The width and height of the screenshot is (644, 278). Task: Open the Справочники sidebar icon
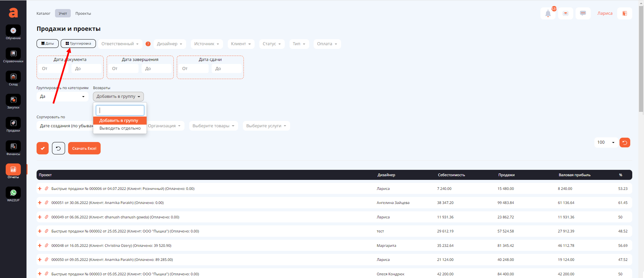(x=13, y=54)
